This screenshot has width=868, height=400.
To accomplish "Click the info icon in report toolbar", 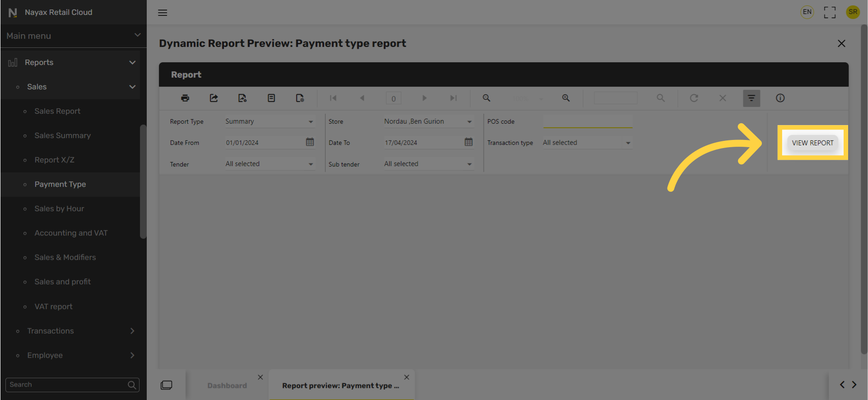I will pos(780,98).
